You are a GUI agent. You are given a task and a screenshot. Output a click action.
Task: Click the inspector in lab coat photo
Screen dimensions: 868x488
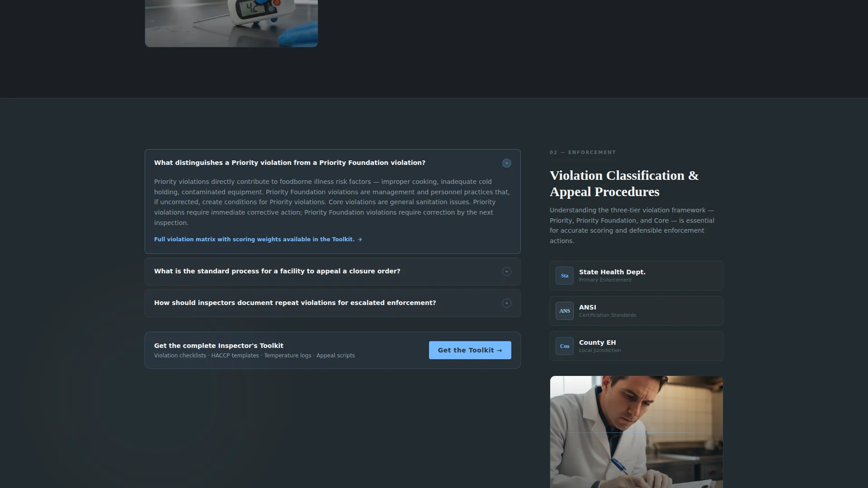[636, 432]
